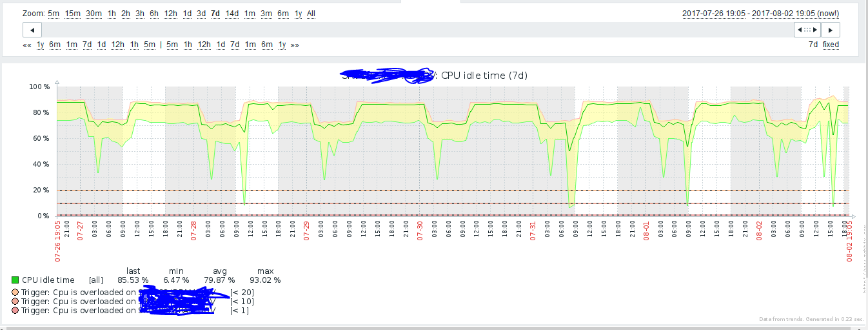Click the trigger legend circle for [< 10]
Image resolution: width=868 pixels, height=330 pixels.
[15, 302]
